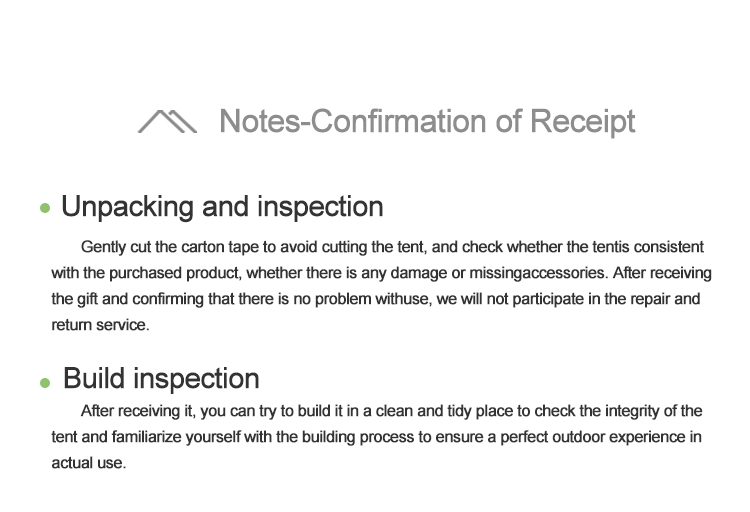The image size is (750, 512).
Task: Click the phrase 'return service.'
Action: pyautogui.click(x=100, y=325)
